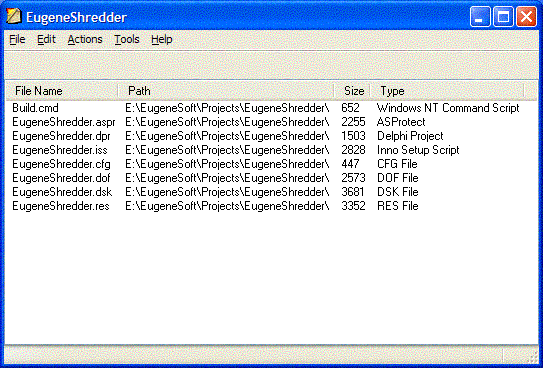
Task: Open the File menu
Action: 17,39
